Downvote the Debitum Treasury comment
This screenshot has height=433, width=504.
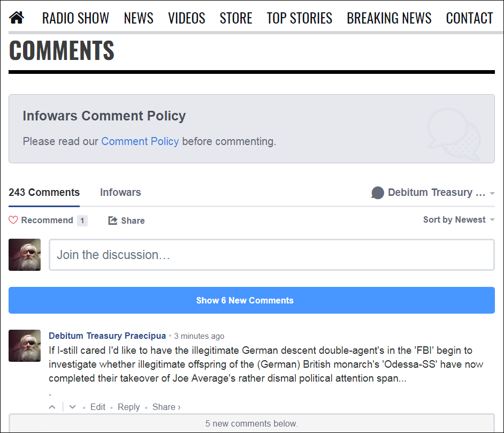[x=73, y=407]
